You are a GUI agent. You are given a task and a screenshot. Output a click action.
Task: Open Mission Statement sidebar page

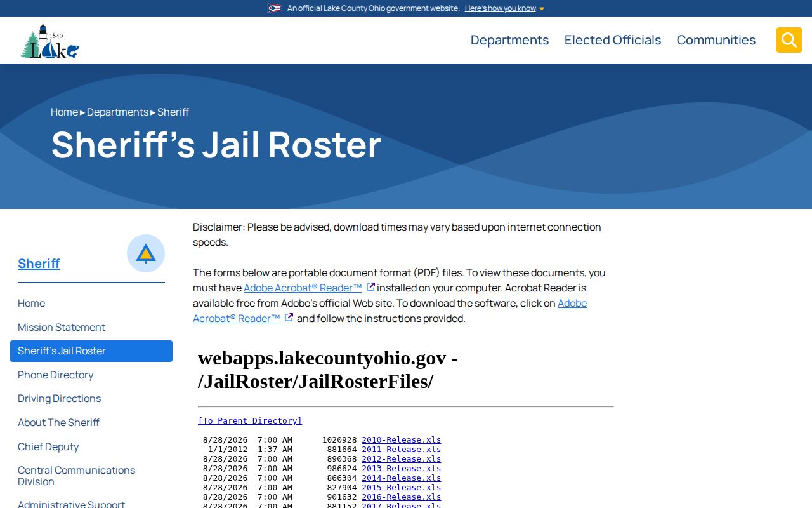tap(62, 327)
